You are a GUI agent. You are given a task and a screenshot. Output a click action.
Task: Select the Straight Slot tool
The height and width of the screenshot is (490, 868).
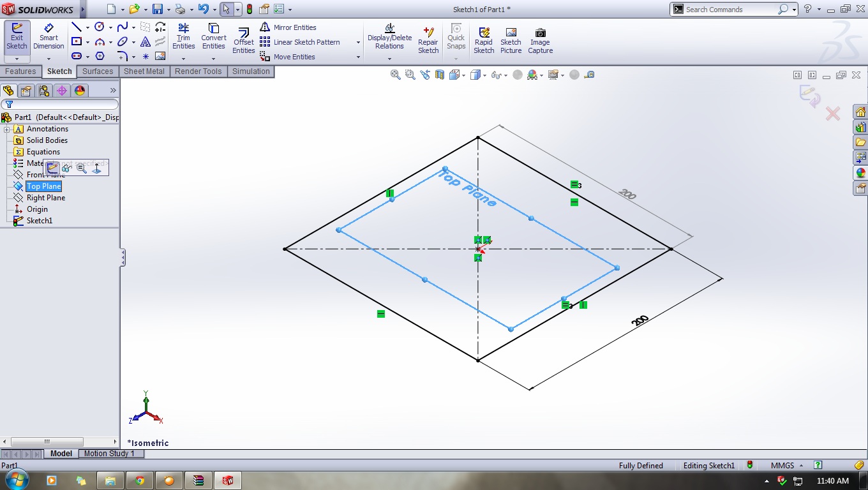[77, 56]
